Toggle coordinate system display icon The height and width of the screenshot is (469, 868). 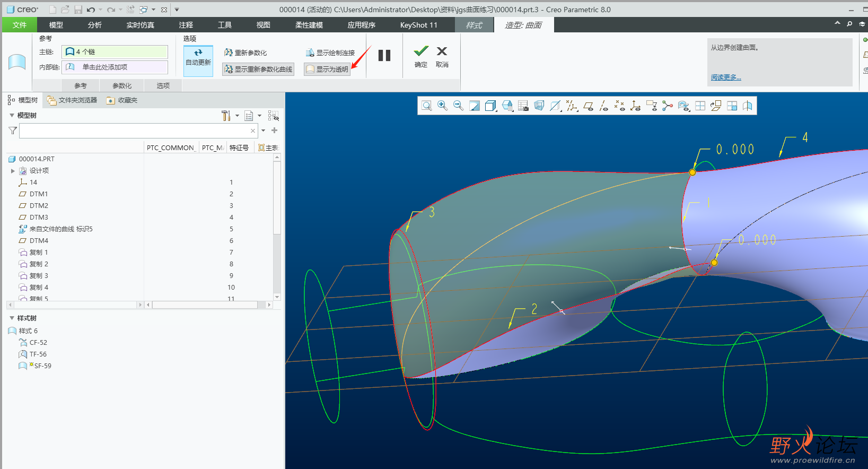coord(635,106)
